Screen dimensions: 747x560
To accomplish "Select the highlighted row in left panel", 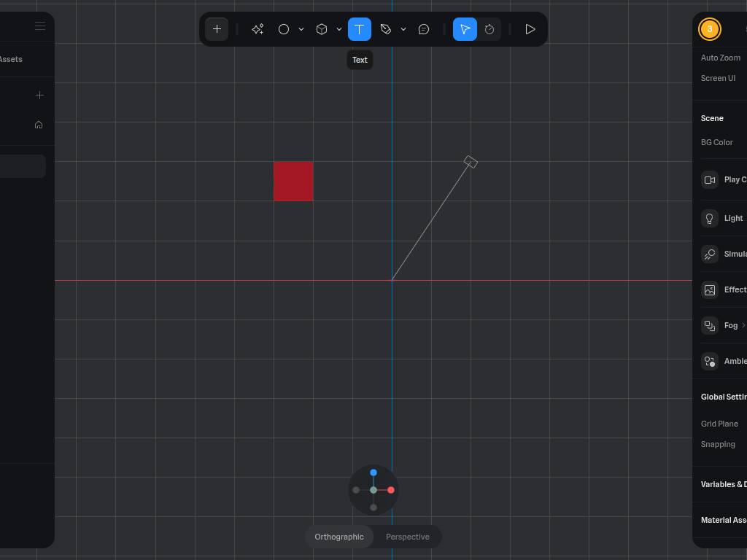I will [23, 166].
